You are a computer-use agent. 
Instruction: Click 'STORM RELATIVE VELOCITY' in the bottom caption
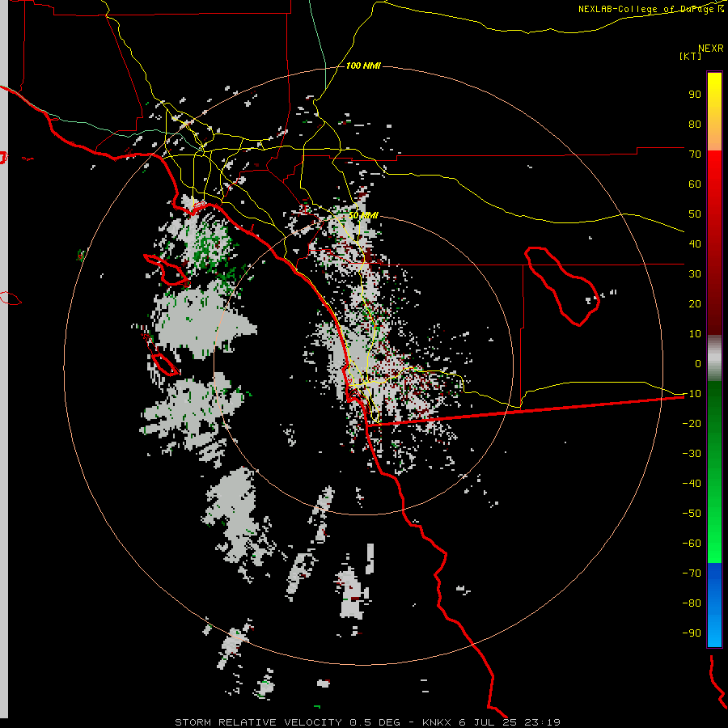258,722
